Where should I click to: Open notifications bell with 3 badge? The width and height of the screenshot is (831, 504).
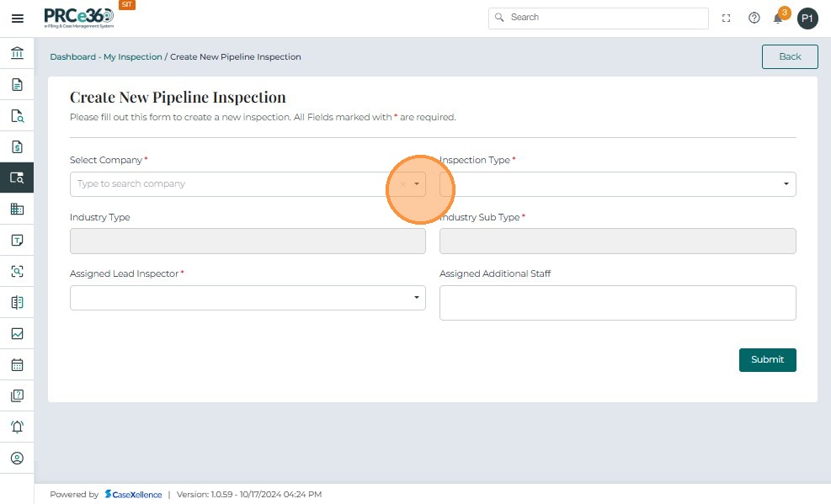pos(779,18)
